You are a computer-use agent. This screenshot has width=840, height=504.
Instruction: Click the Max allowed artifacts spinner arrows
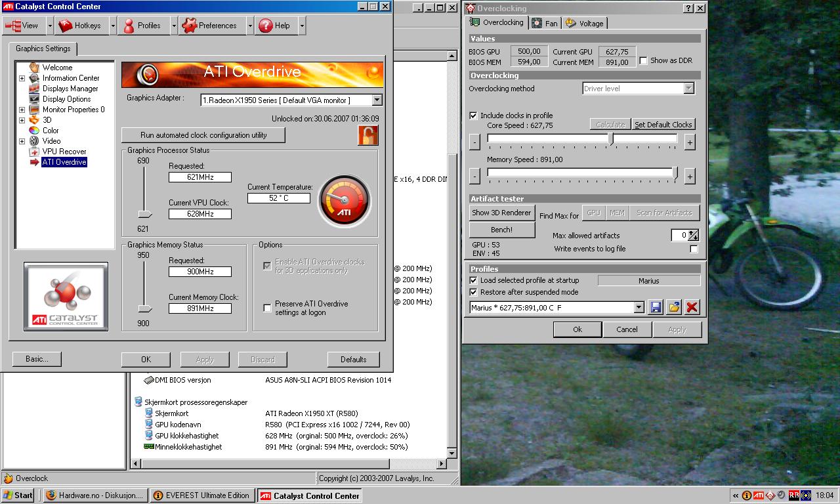pos(694,235)
